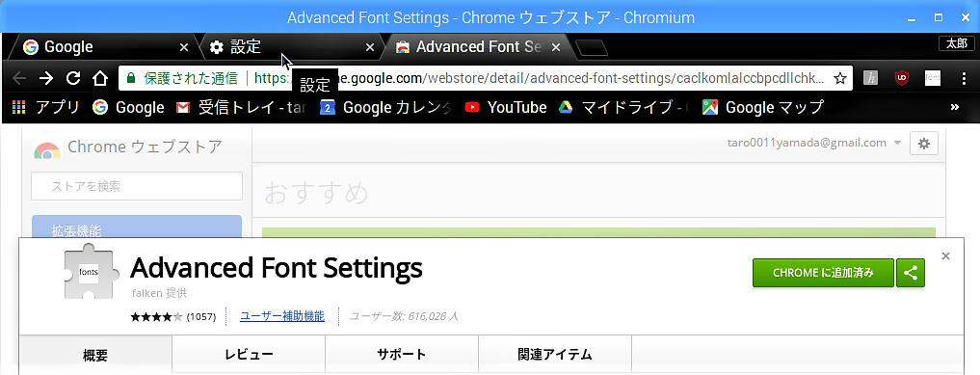
Task: Open the uBlock Origin extension
Action: pyautogui.click(x=901, y=78)
